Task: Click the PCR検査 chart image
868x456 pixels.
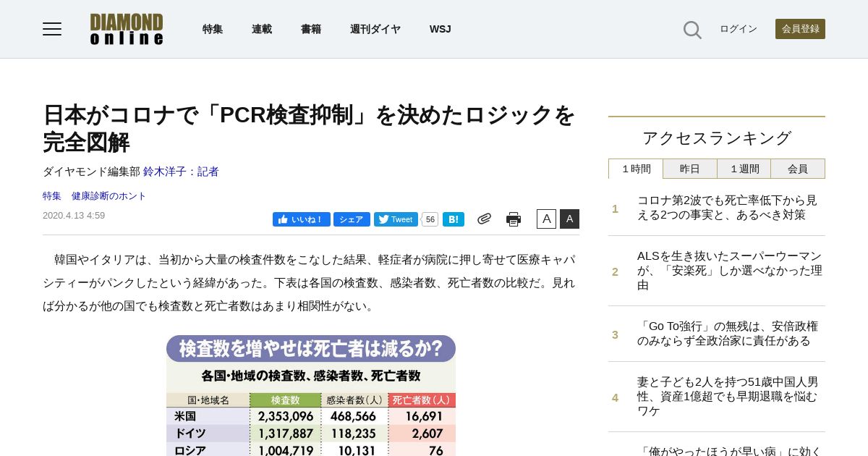Action: click(x=311, y=395)
